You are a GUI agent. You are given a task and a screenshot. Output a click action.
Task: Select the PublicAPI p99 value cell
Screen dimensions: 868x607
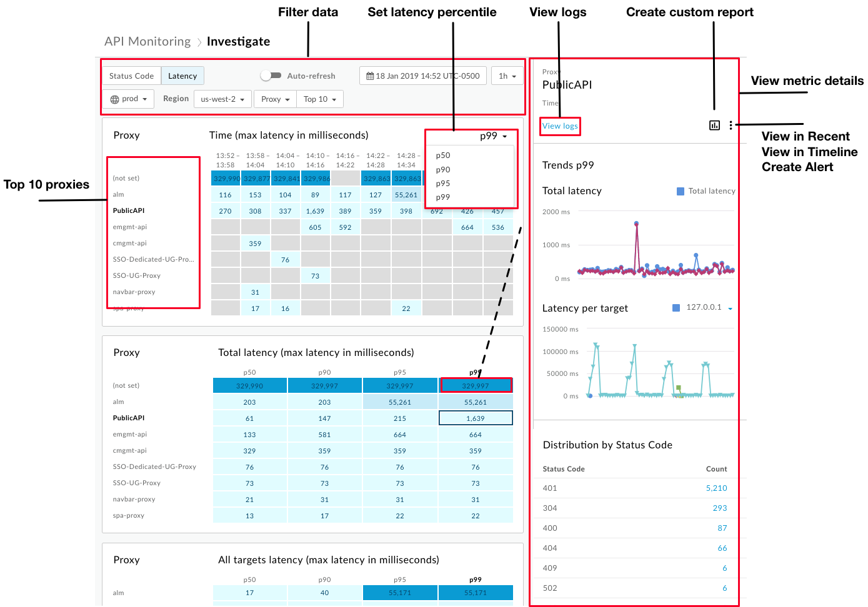(x=475, y=418)
